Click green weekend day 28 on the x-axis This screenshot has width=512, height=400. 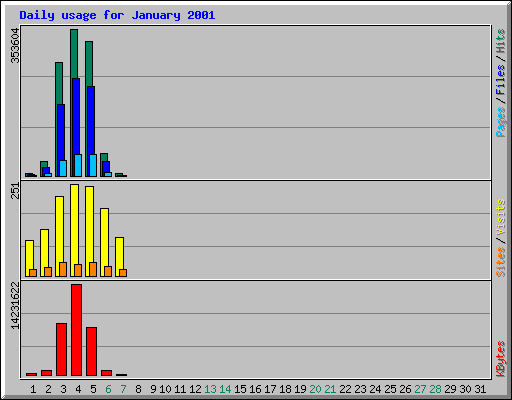[435, 389]
